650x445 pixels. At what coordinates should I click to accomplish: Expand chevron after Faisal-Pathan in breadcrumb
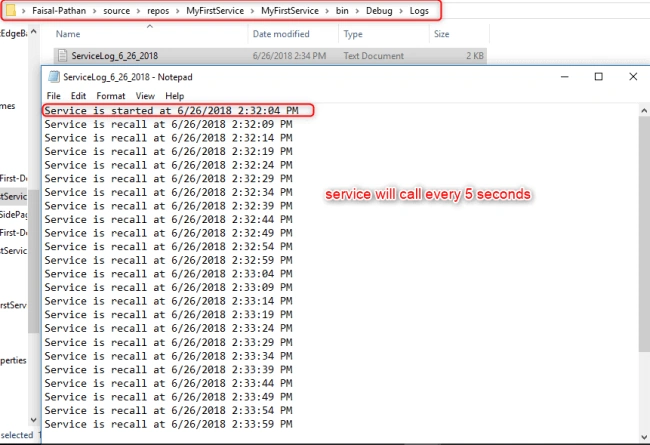95,11
